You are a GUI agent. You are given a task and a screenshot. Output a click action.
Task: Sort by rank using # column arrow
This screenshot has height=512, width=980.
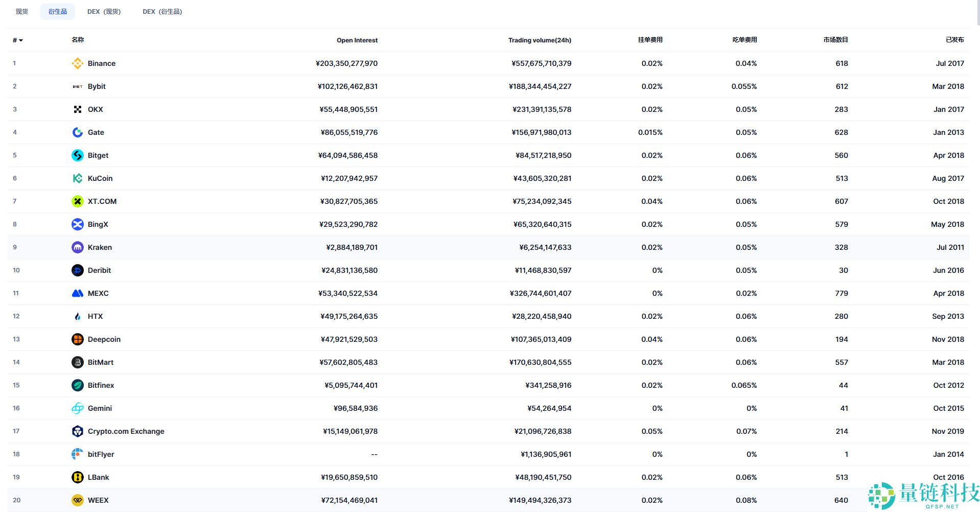tap(18, 40)
